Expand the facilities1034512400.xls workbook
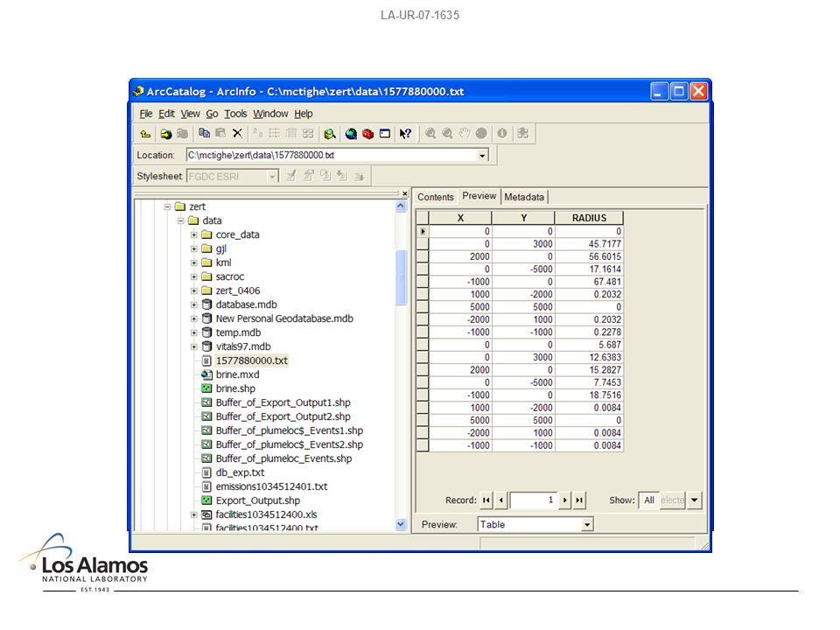Image resolution: width=840 pixels, height=630 pixels. (194, 514)
